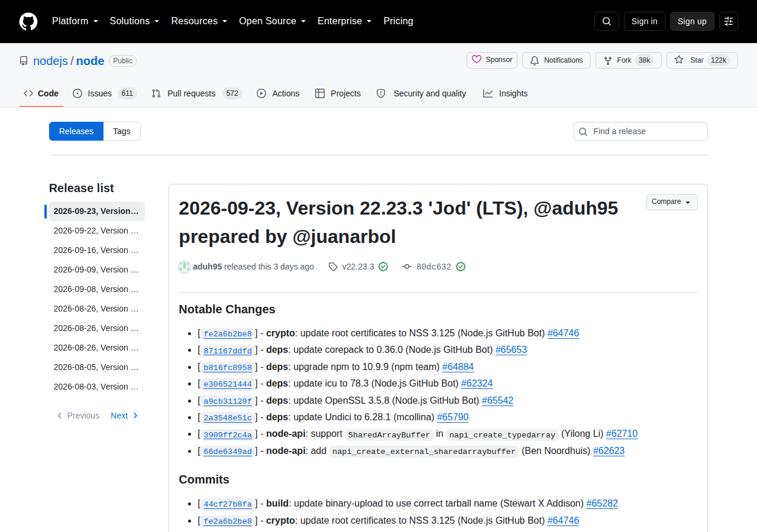This screenshot has width=757, height=532.
Task: Open the Compare dropdown
Action: tap(672, 202)
